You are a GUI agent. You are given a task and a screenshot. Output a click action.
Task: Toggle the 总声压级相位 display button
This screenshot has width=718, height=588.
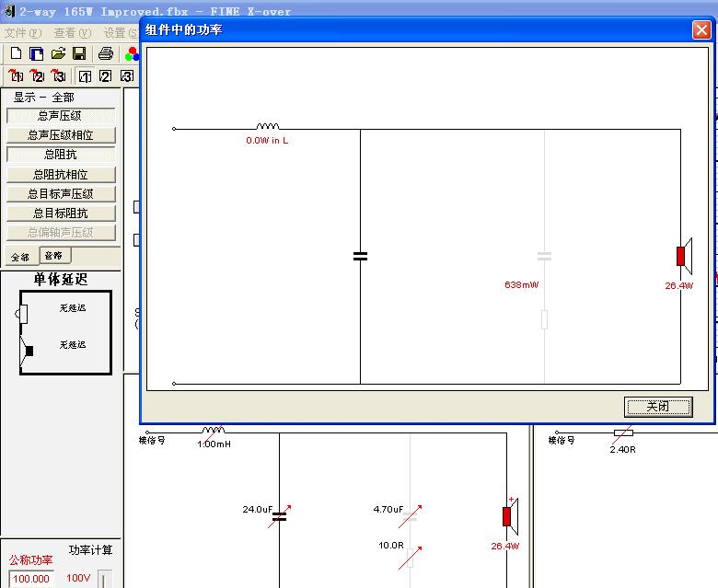pyautogui.click(x=60, y=135)
